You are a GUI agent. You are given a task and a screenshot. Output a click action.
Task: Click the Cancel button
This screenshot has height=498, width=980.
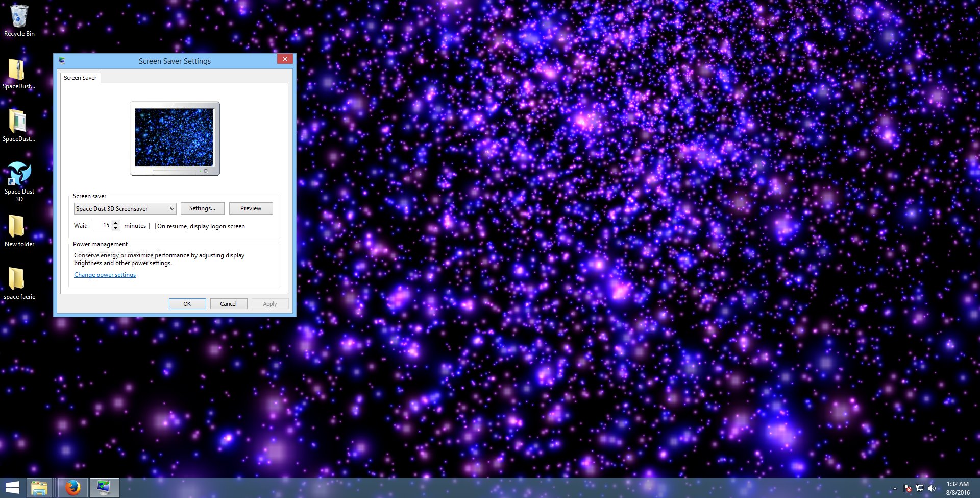click(228, 304)
